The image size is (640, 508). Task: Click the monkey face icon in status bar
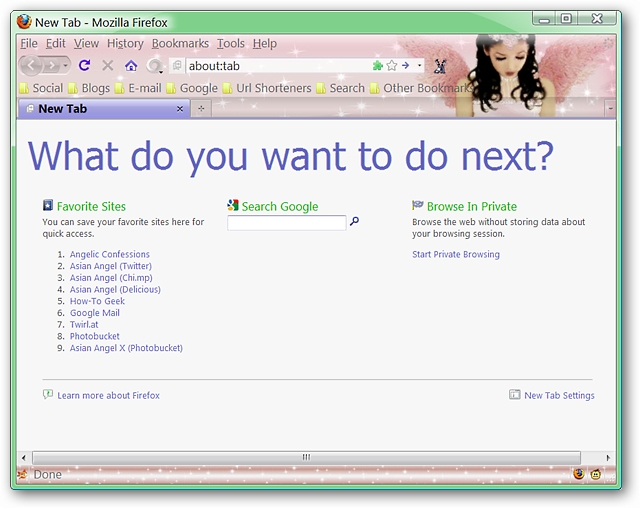click(596, 475)
